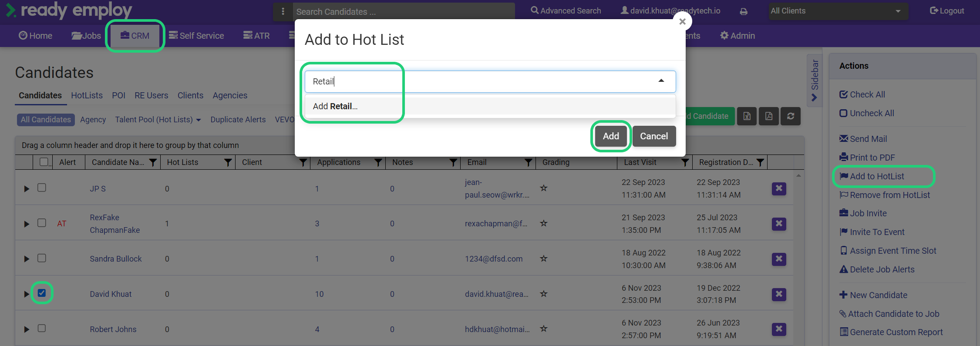This screenshot has width=980, height=346.
Task: Open the search options three-dot menu
Action: click(283, 11)
